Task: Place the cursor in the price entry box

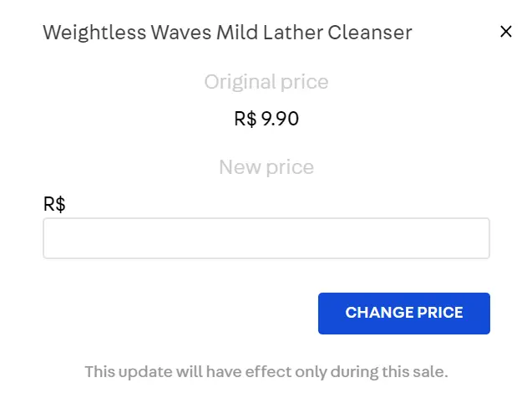Action: click(x=266, y=238)
